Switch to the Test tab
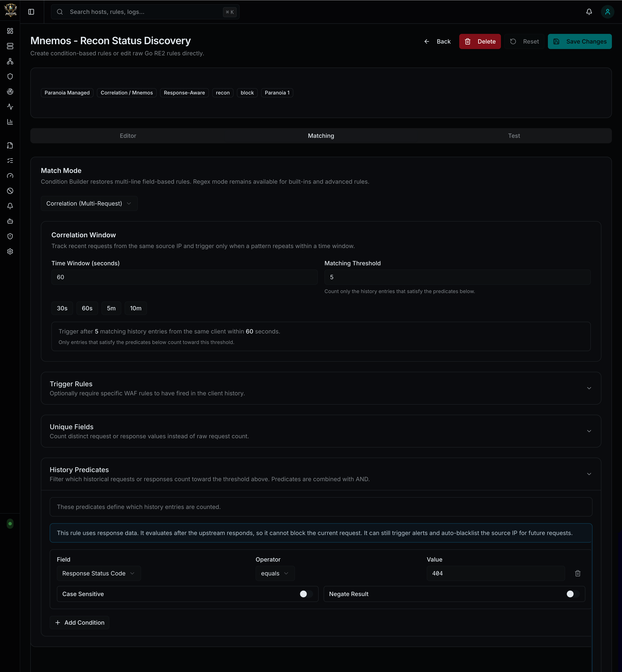This screenshot has width=622, height=672. [x=514, y=135]
